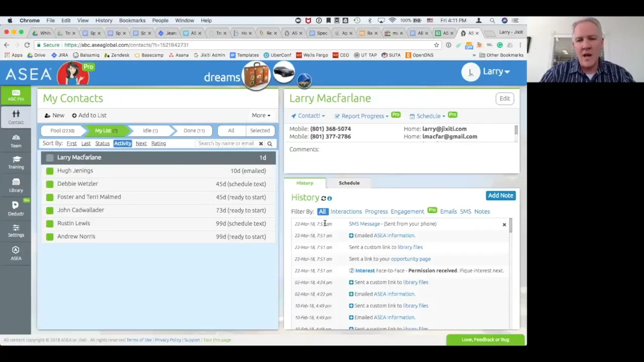Bookmark this page with star icon

coord(436,45)
